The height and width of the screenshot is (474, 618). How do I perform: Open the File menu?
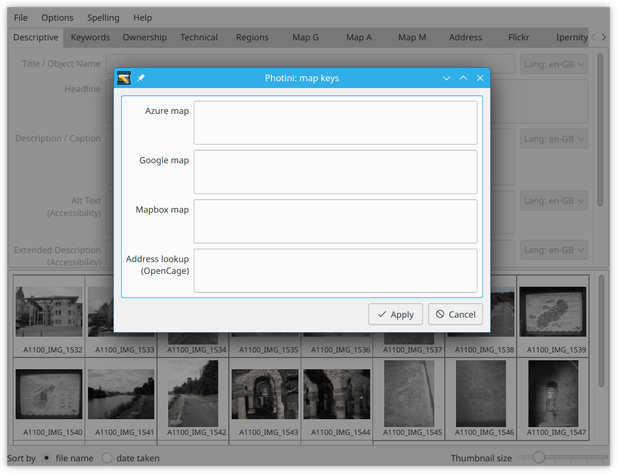click(x=20, y=18)
